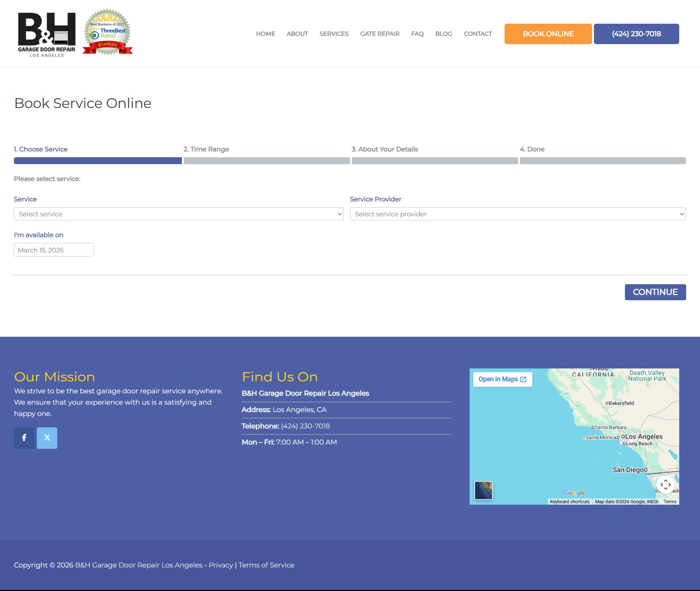Open the Services menu item
700x591 pixels.
334,34
